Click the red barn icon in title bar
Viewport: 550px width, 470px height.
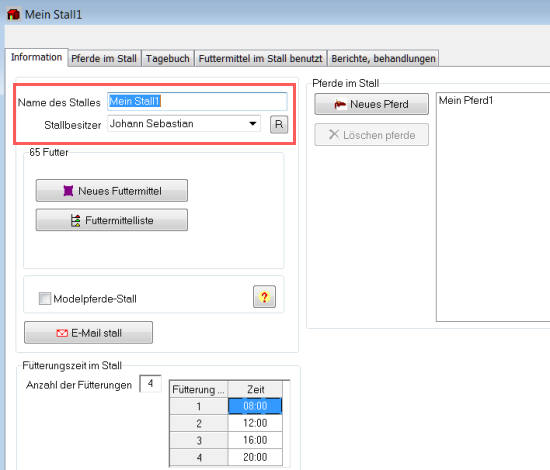(x=13, y=14)
